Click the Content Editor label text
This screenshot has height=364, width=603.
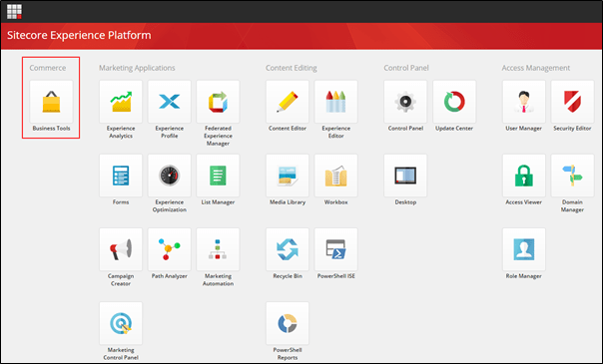288,129
